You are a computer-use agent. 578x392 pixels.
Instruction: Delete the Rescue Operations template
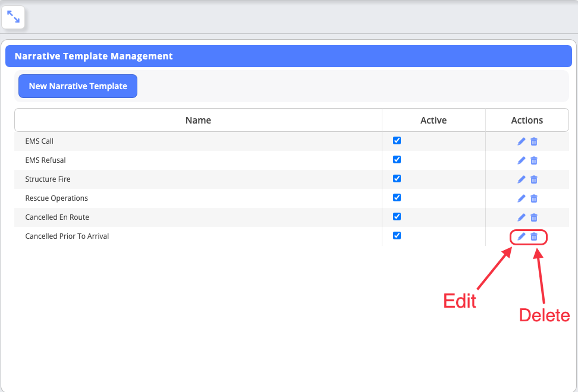pyautogui.click(x=534, y=198)
